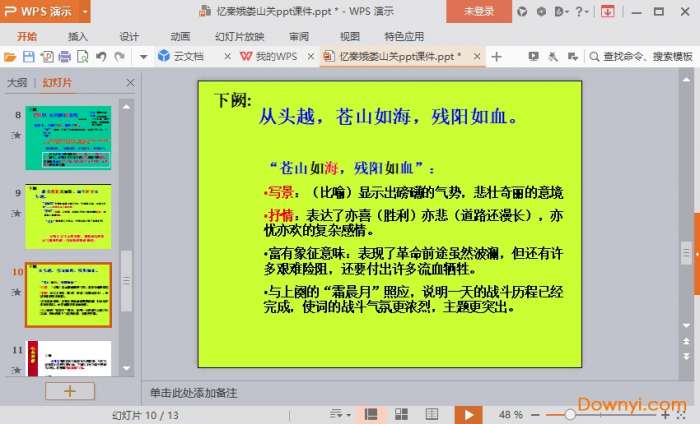Click the skin/theme icon beside login
Image resolution: width=700 pixels, height=424 pixels.
point(522,12)
